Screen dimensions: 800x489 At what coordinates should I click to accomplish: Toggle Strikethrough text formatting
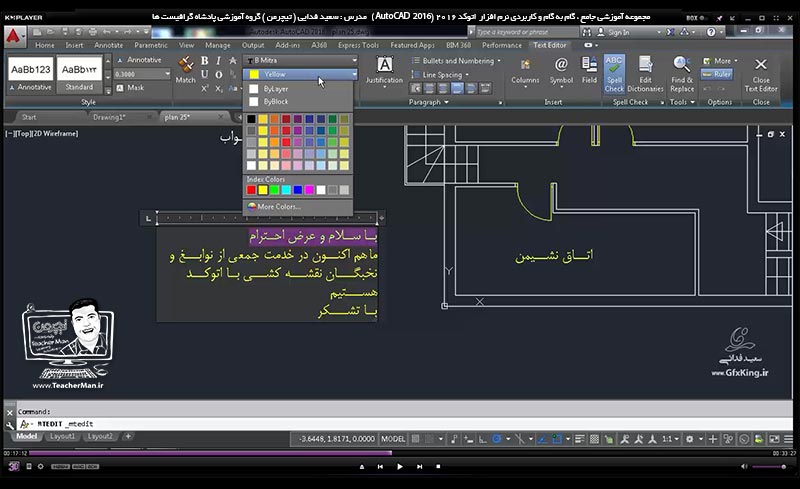pos(233,61)
